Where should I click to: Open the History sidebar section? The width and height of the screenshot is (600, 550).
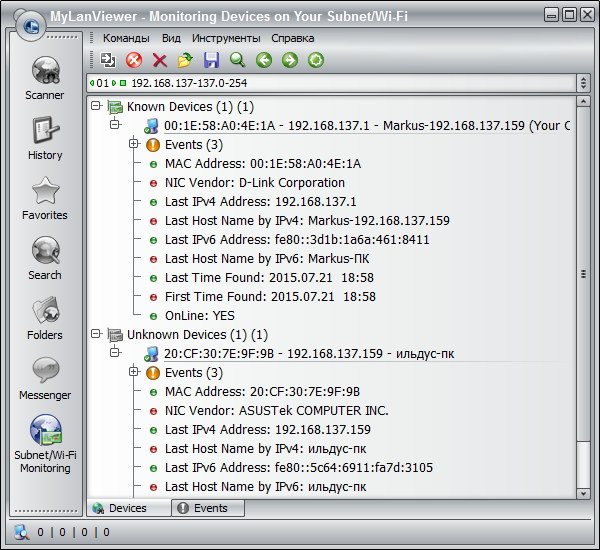click(44, 137)
